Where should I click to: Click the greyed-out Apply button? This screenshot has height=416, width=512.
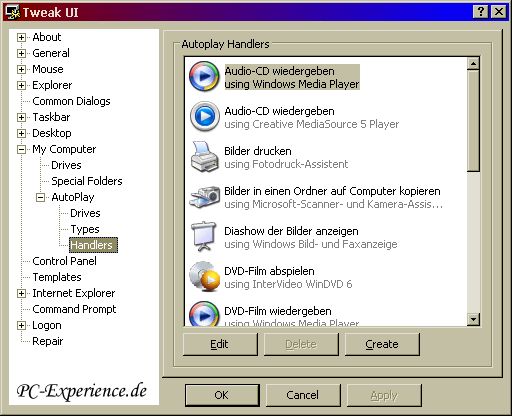click(384, 395)
